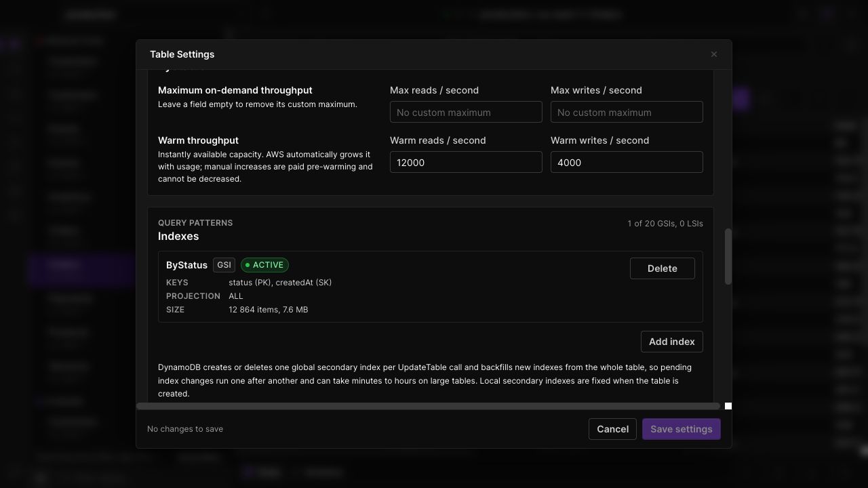
Task: Click the horizontal scrollbar above the footer
Action: pos(429,406)
